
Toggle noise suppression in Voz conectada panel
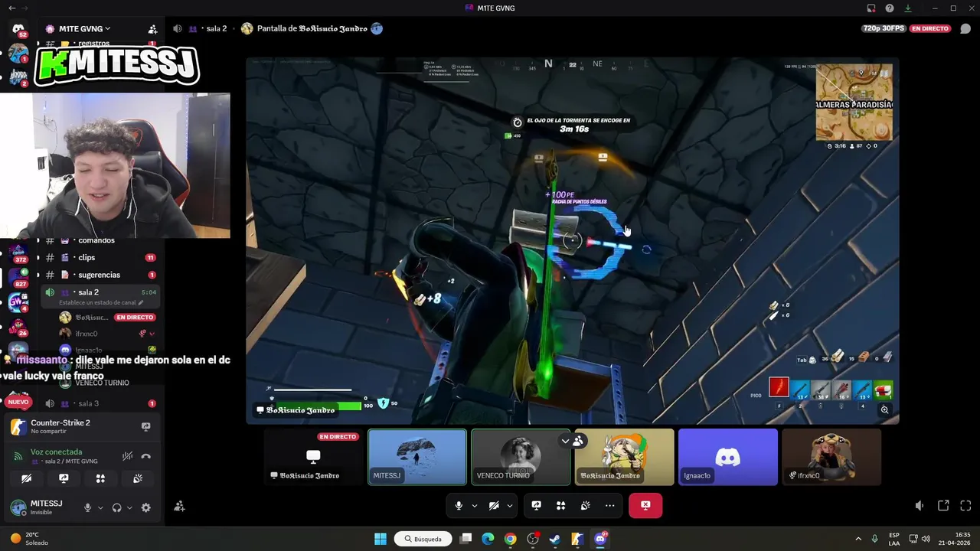tap(128, 456)
